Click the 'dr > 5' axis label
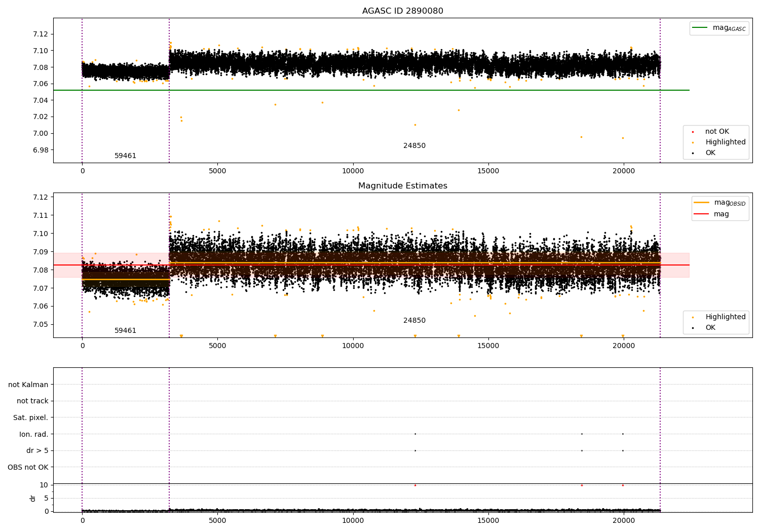The width and height of the screenshot is (760, 532). coord(37,451)
